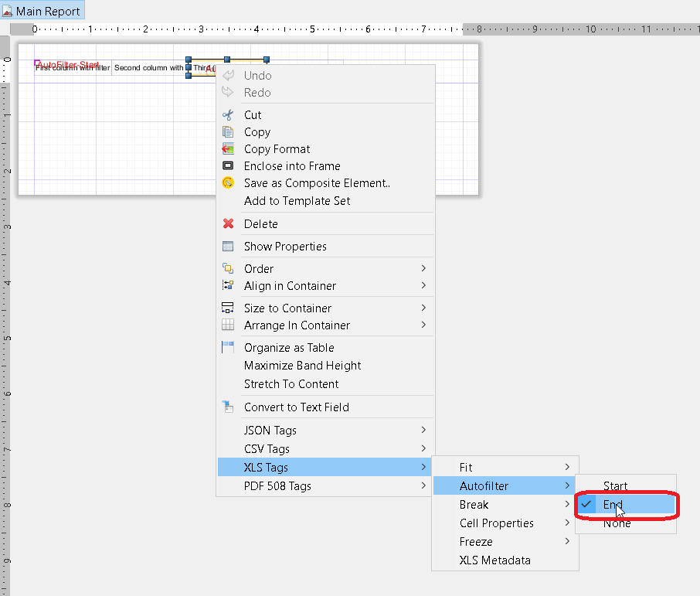
Task: Click Maximize Band Height
Action: pos(301,365)
